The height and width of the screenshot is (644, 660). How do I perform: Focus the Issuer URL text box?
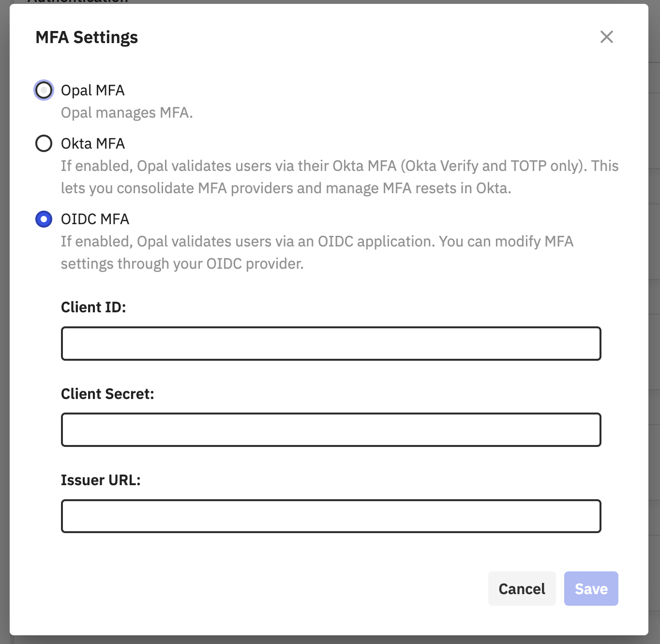click(x=331, y=516)
